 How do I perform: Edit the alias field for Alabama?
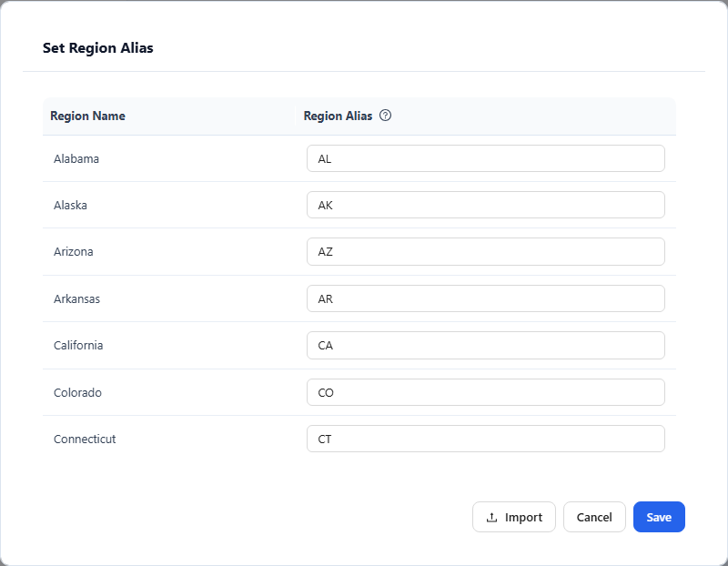486,158
